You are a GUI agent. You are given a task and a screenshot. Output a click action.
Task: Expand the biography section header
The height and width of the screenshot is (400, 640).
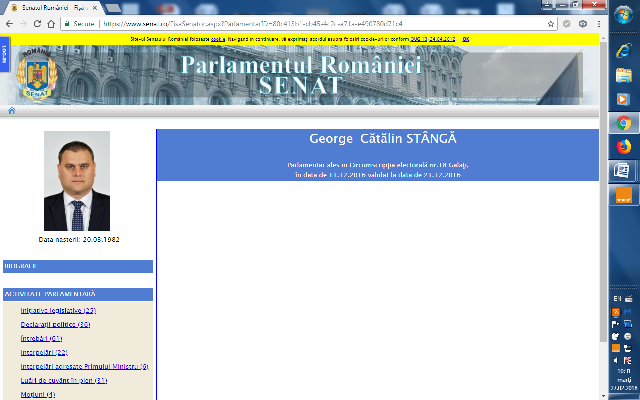click(x=78, y=266)
